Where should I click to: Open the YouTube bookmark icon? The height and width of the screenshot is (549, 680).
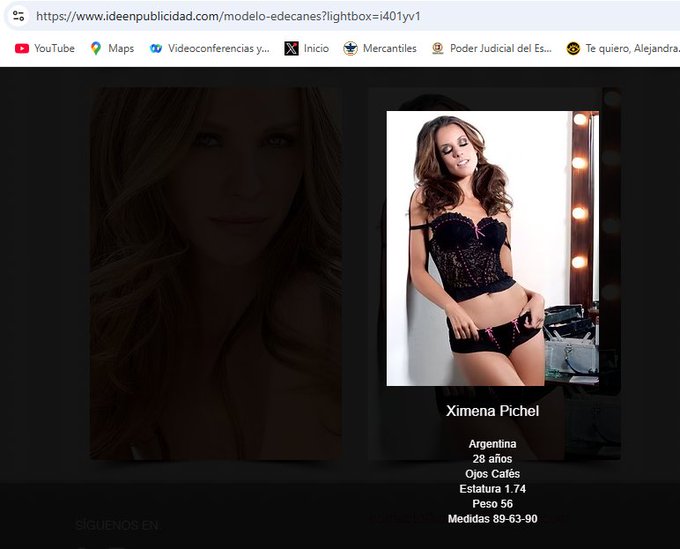[22, 49]
